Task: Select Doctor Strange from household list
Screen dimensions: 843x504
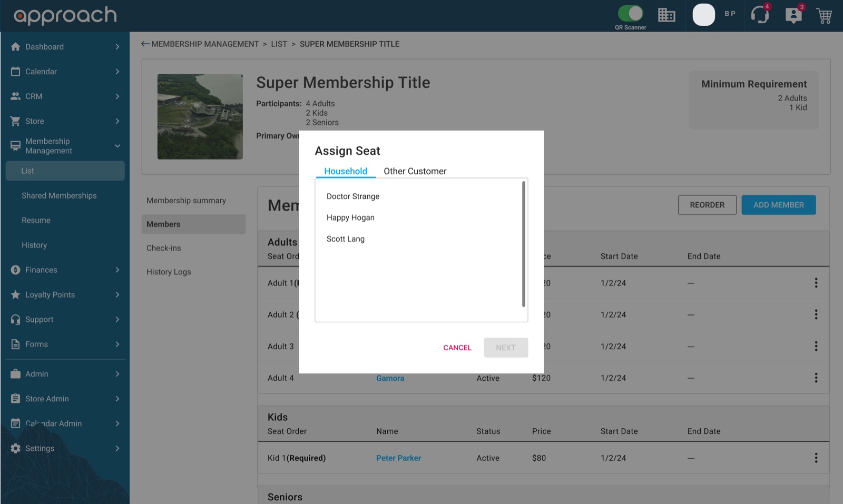Action: [x=353, y=196]
